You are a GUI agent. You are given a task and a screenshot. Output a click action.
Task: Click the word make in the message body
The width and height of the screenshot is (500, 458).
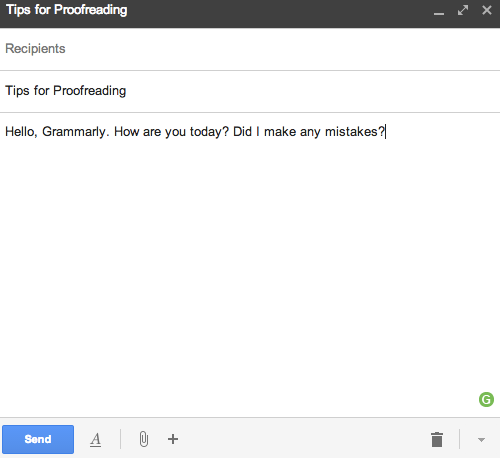pos(280,132)
